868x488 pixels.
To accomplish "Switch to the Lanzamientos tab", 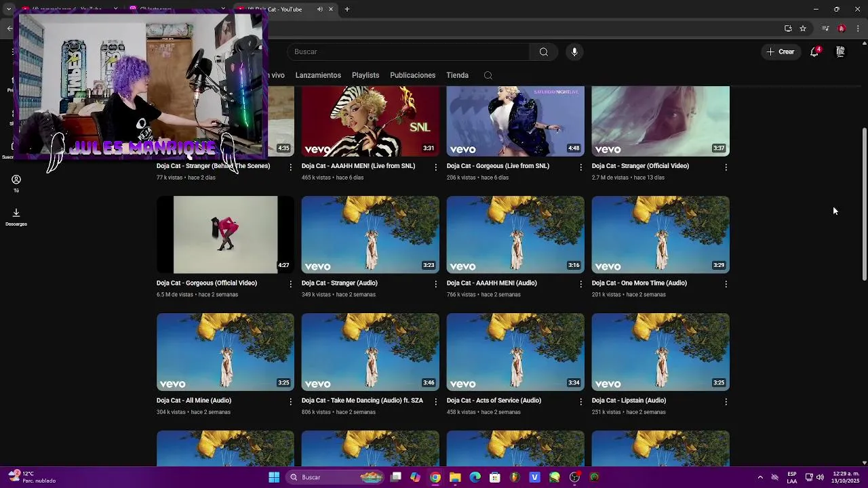I will click(x=318, y=75).
